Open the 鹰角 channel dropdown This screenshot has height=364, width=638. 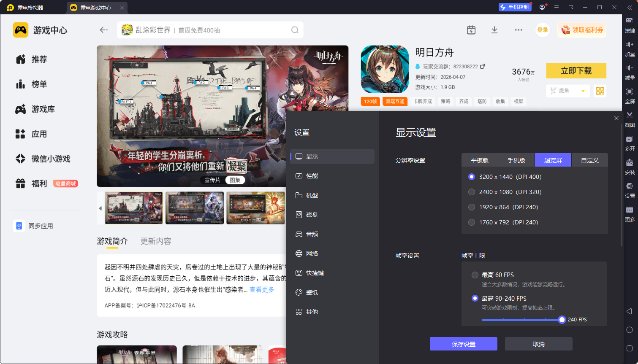pyautogui.click(x=568, y=91)
